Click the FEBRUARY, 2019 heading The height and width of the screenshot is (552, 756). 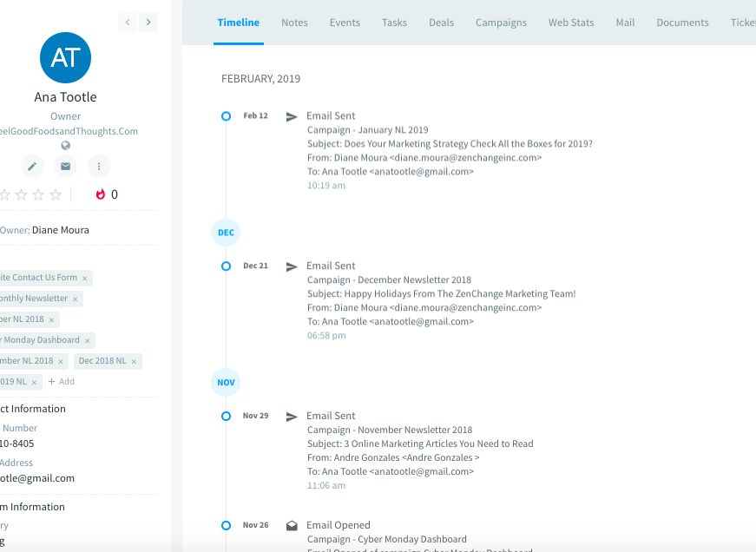tap(261, 79)
